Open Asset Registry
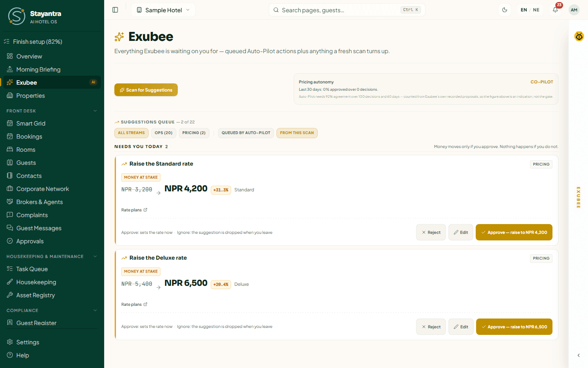This screenshot has width=588, height=368. click(52, 295)
